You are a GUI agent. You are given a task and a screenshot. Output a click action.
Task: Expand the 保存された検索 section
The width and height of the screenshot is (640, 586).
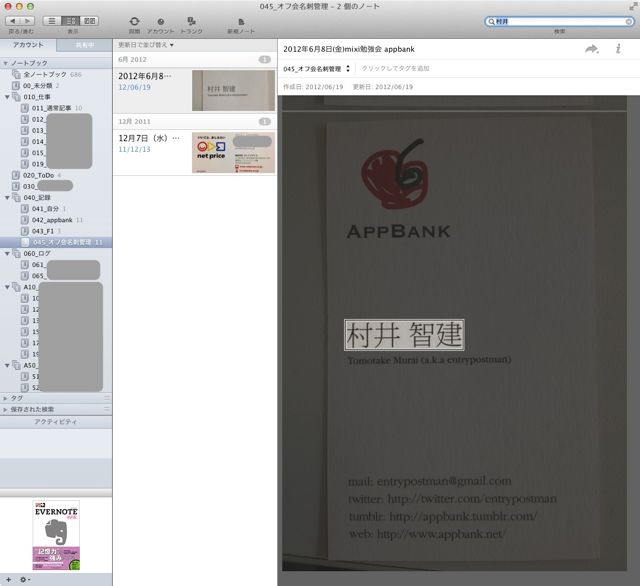[5, 409]
